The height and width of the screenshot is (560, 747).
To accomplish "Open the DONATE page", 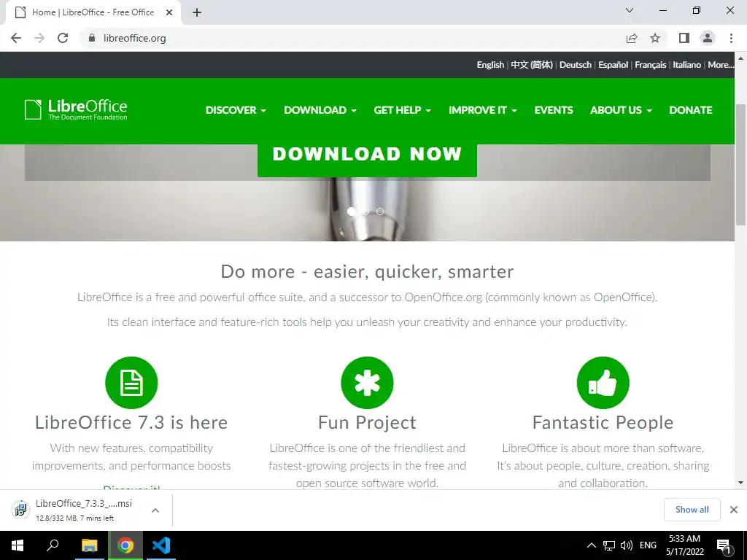I will click(x=691, y=110).
